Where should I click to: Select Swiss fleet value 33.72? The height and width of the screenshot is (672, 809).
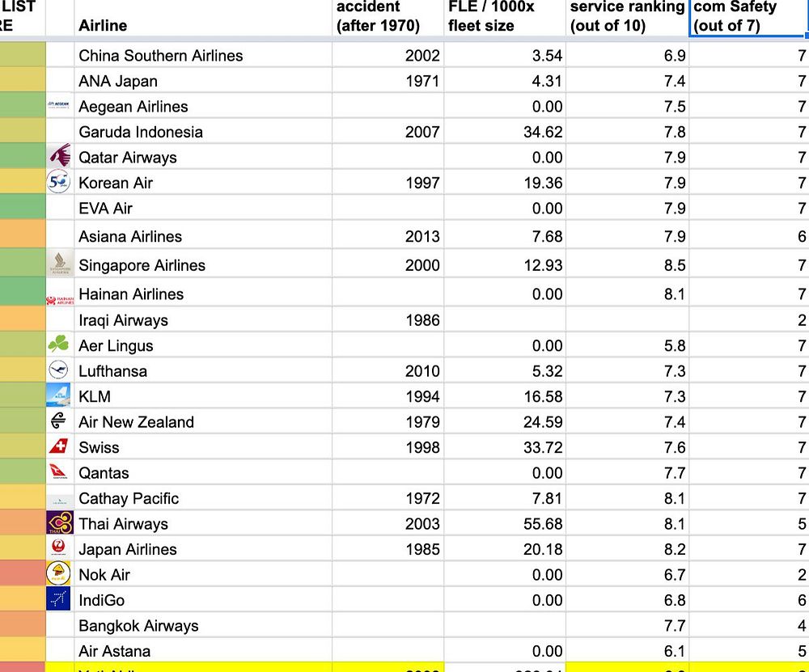pos(505,446)
